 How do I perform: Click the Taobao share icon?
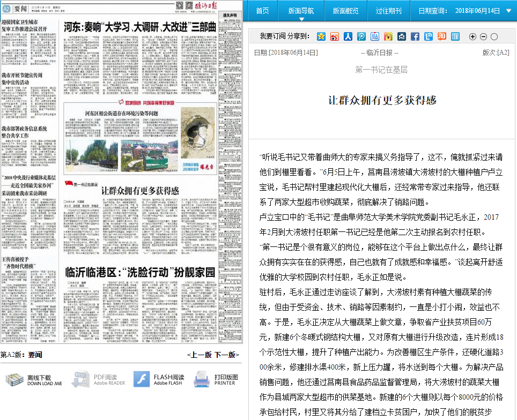[x=442, y=36]
